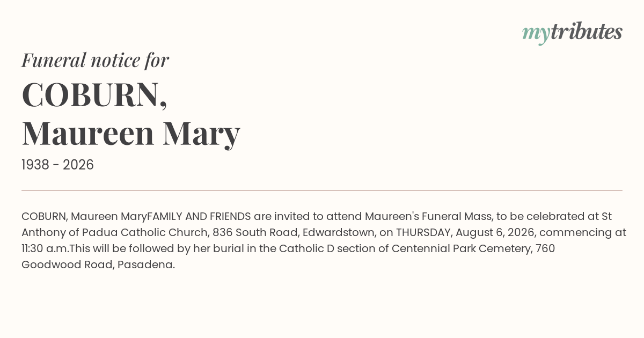Select the "Funeral notice for" heading

click(95, 60)
